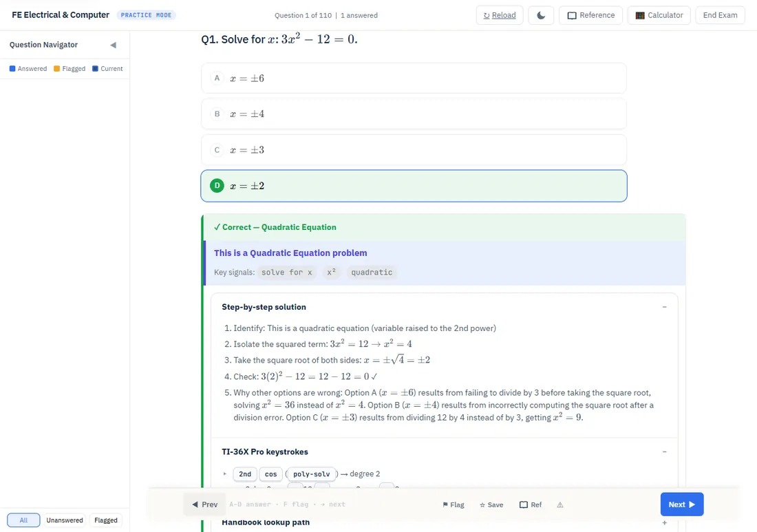
Task: Toggle dark mode with the moon icon
Action: click(x=541, y=15)
